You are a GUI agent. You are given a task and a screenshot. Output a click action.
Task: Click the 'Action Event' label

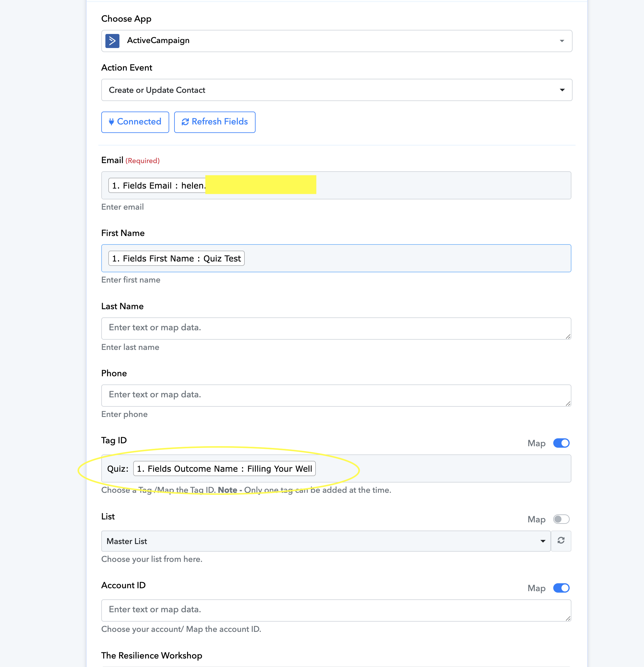(x=126, y=68)
